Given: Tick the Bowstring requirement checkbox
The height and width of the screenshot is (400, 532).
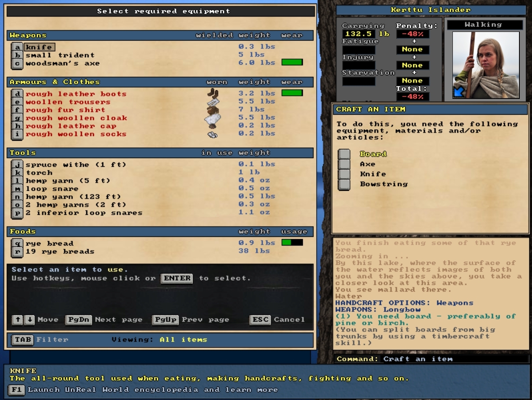Looking at the screenshot, I should (x=344, y=184).
